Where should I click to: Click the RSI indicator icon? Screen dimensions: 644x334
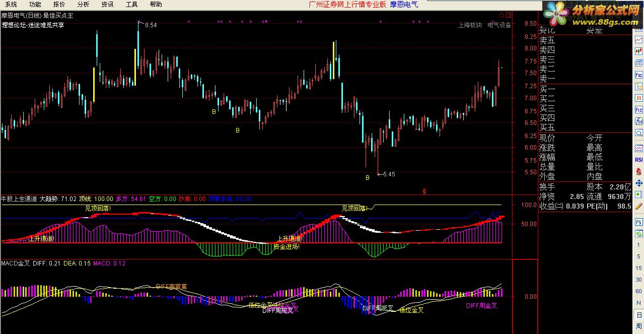click(x=638, y=160)
